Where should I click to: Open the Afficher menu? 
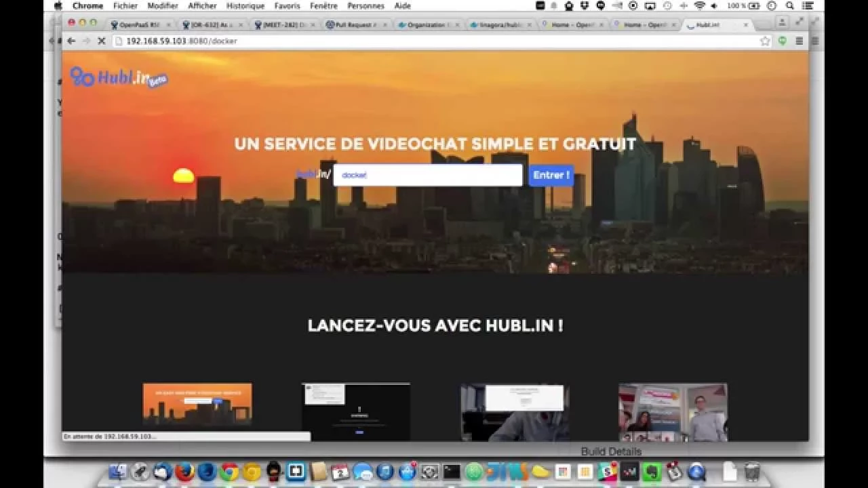click(x=202, y=5)
